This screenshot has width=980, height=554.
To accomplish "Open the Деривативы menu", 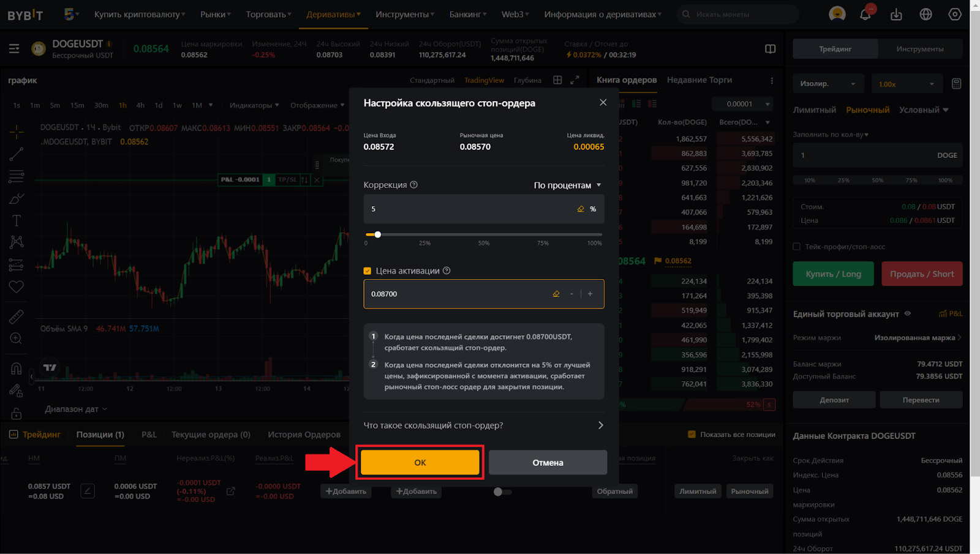I will (x=333, y=14).
